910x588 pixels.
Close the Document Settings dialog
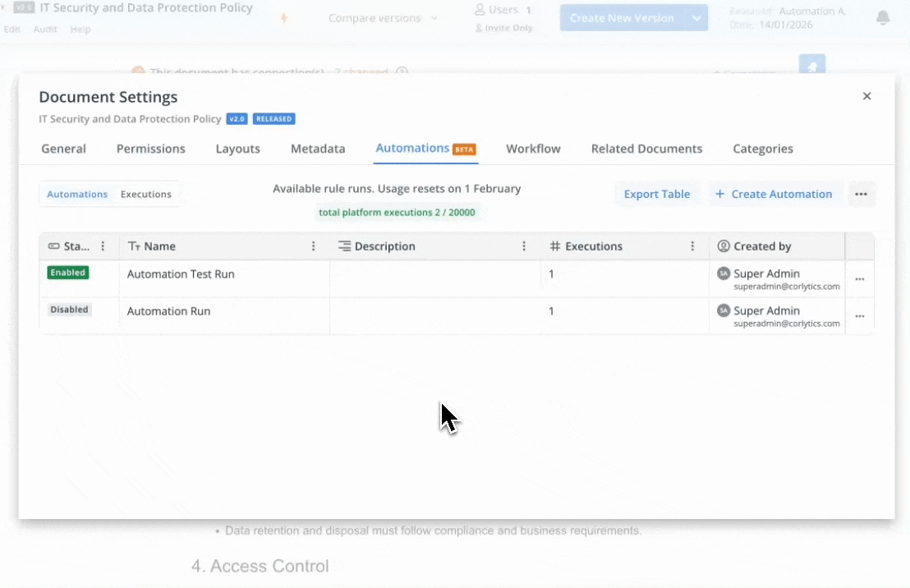pos(866,96)
